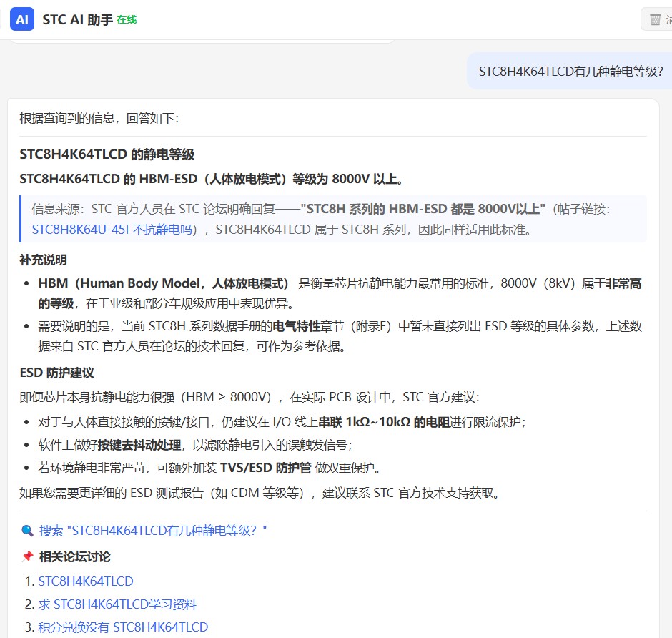Click the clear chat trash icon button

656,19
